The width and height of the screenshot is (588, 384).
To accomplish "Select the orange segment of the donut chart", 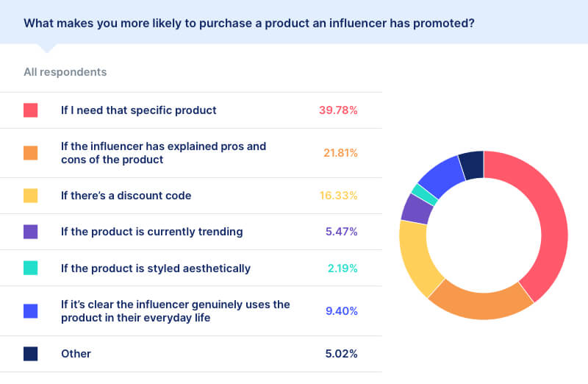I will tap(481, 305).
